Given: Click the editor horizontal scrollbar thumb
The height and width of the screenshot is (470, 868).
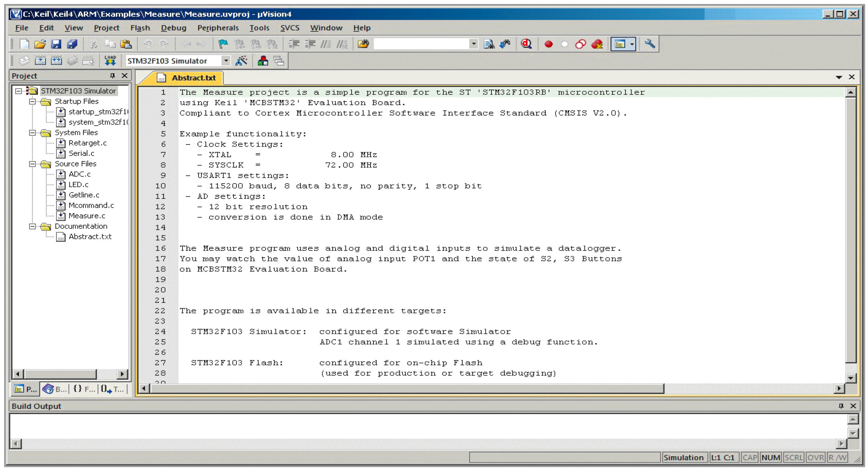Looking at the screenshot, I should pos(407,389).
